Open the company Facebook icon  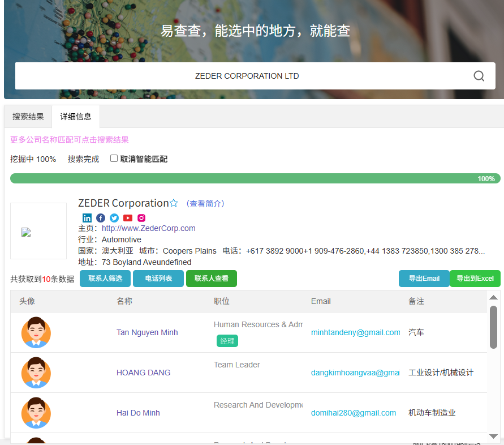point(101,218)
